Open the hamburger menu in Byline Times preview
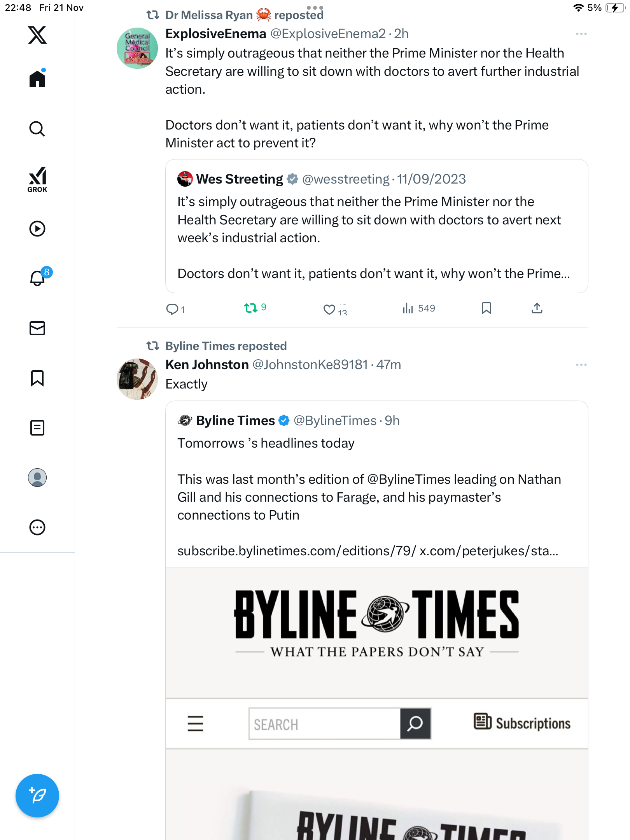The width and height of the screenshot is (630, 840). coord(195,724)
